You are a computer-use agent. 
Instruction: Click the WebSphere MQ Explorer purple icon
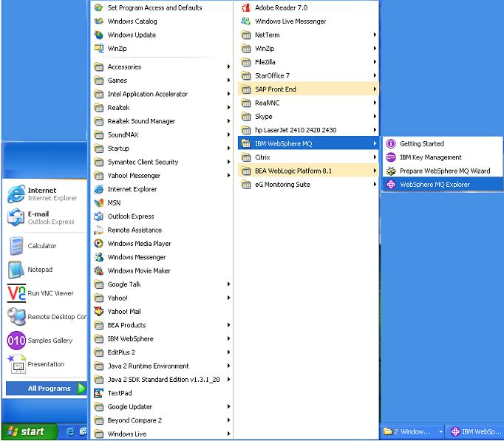click(391, 185)
